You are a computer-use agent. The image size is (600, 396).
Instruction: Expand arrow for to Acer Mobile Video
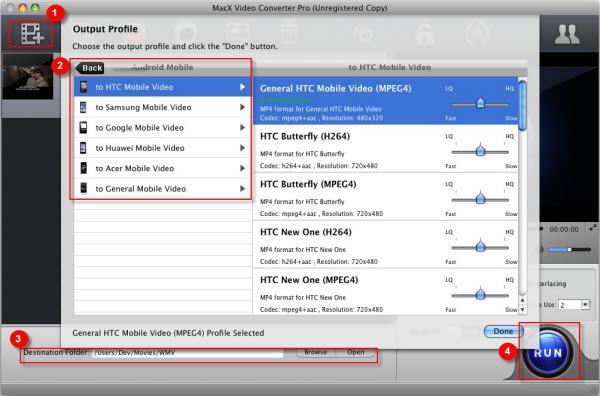click(x=242, y=168)
